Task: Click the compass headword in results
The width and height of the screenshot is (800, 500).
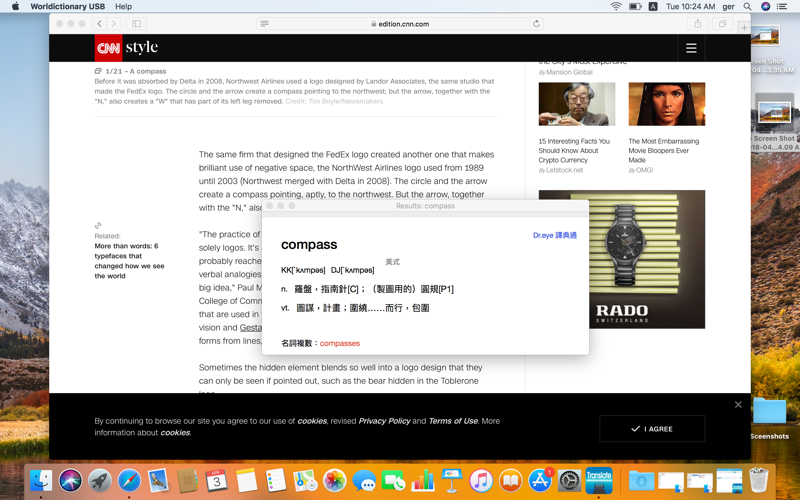Action: click(x=309, y=244)
